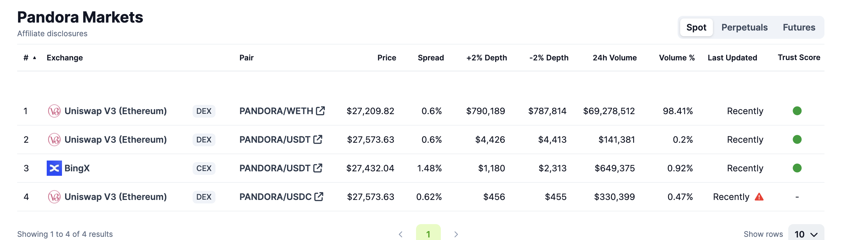Click green trust score dot for BingX
This screenshot has width=868, height=240.
coord(797,168)
